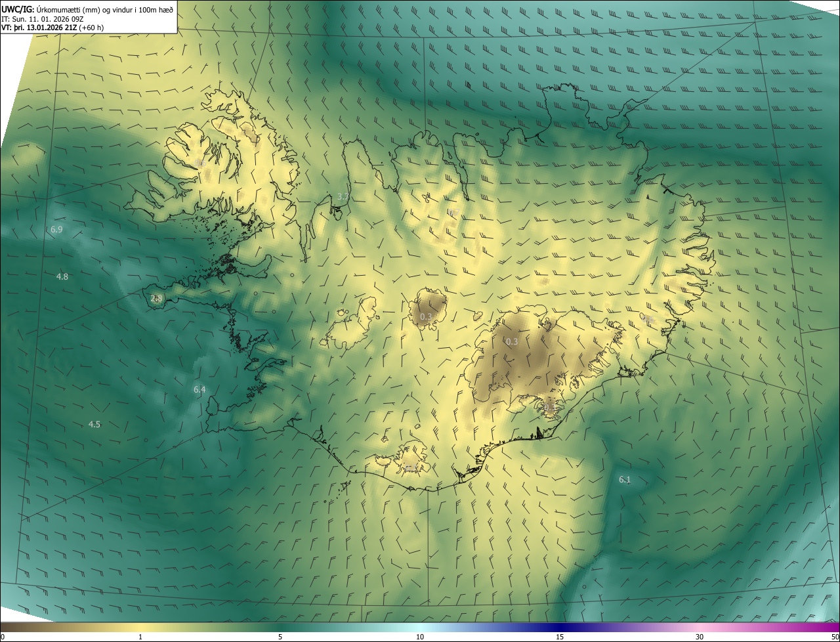Click color scale at the 15 tick
The height and width of the screenshot is (642, 840).
[x=560, y=637]
